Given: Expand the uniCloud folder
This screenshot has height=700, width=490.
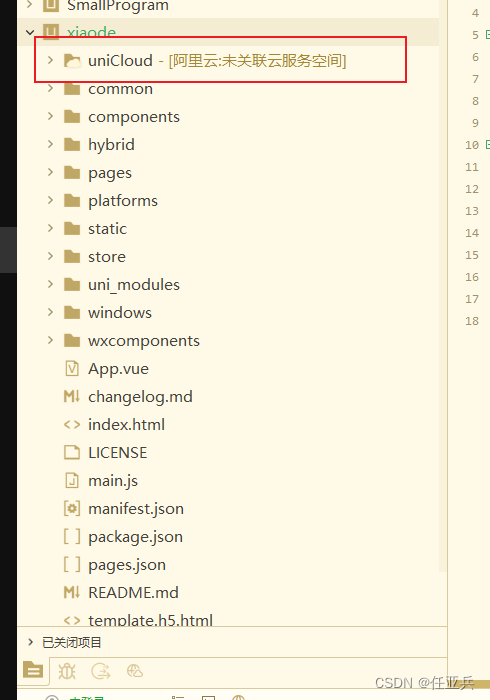Looking at the screenshot, I should click(x=50, y=60).
